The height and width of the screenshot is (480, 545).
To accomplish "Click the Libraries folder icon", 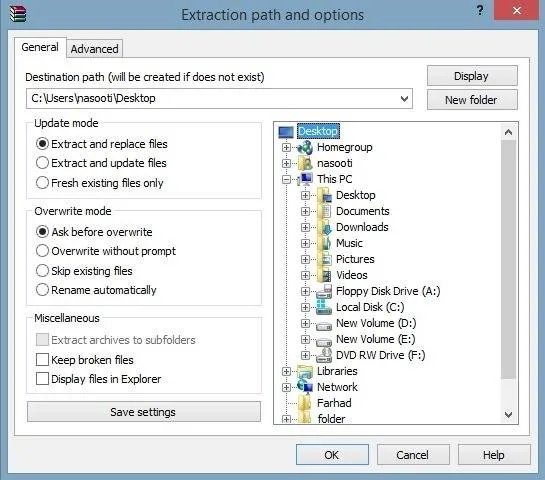I will [306, 371].
